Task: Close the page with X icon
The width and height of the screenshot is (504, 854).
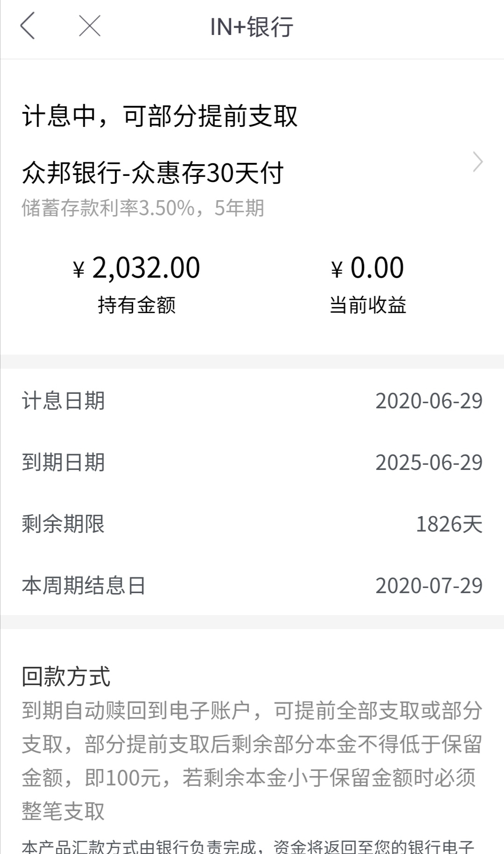Action: [x=90, y=26]
